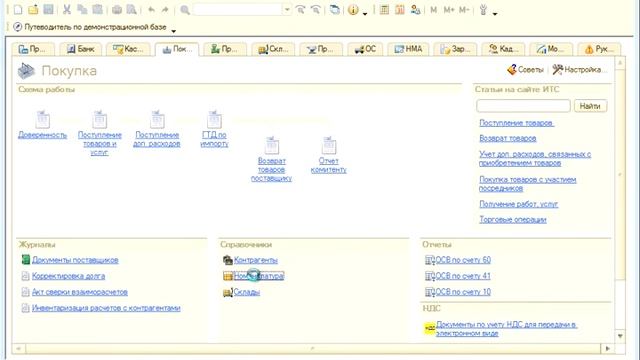Image resolution: width=640 pixels, height=360 pixels.
Task: Click the Copy toolbar icon
Action: coord(82,9)
